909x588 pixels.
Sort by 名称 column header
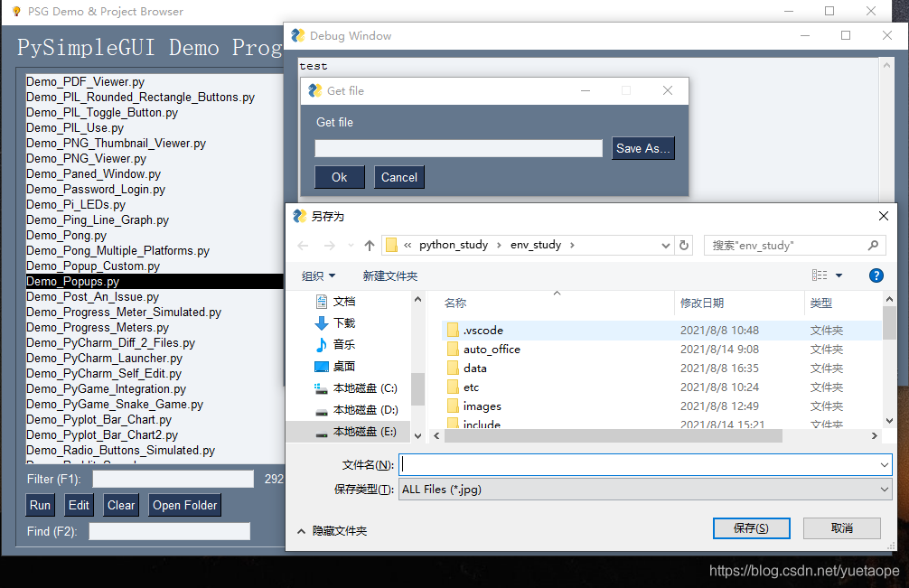coord(455,303)
